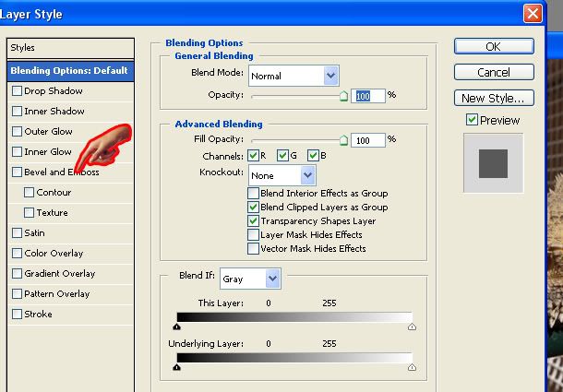
Task: Check the Stroke effect box
Action: [x=17, y=315]
